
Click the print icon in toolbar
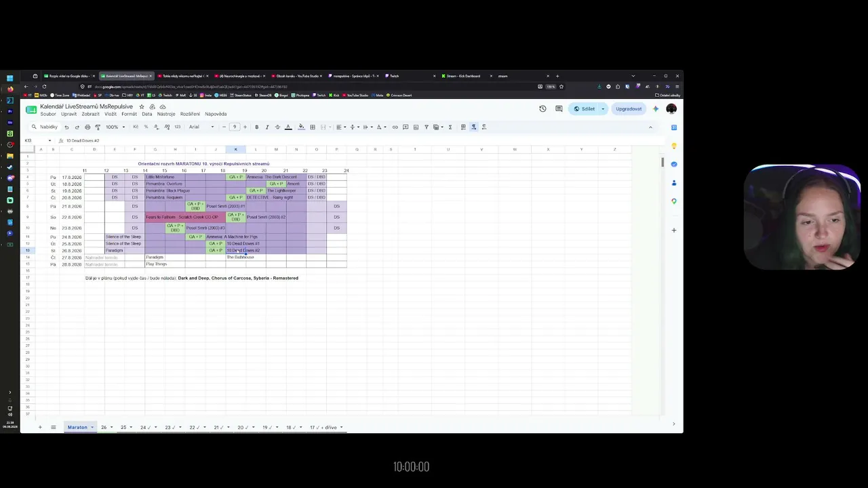tap(87, 127)
